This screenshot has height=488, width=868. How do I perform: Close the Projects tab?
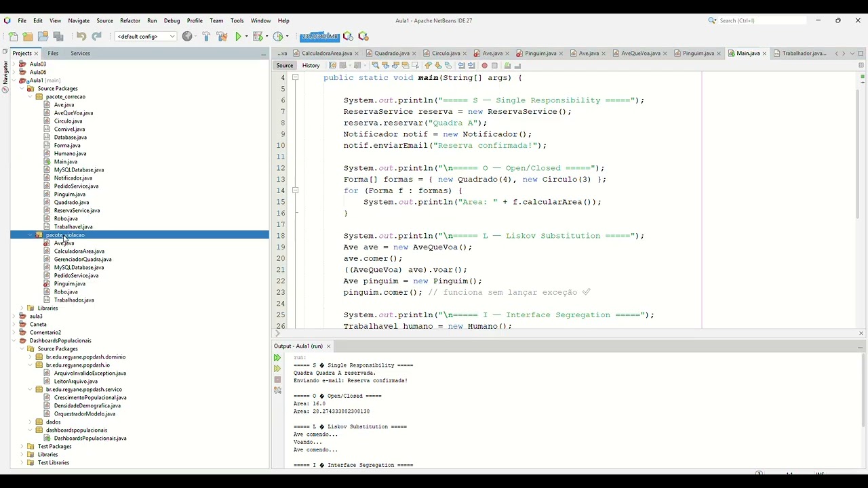36,54
